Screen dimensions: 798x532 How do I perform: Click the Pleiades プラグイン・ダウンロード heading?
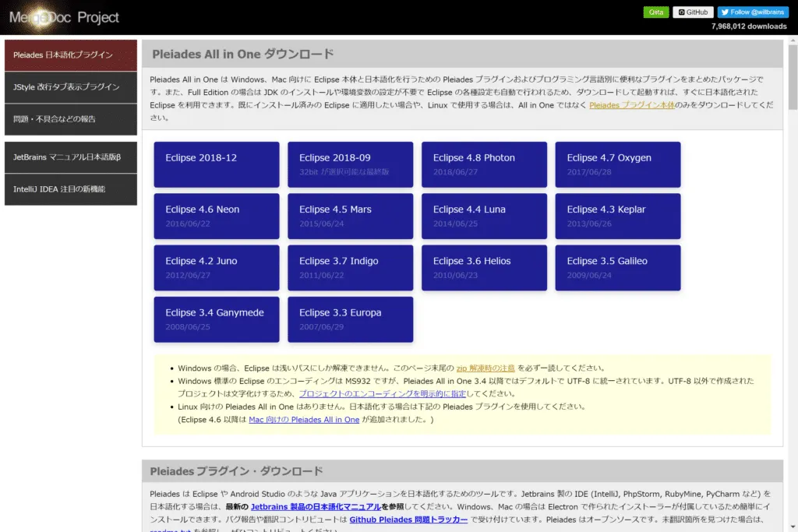(236, 471)
